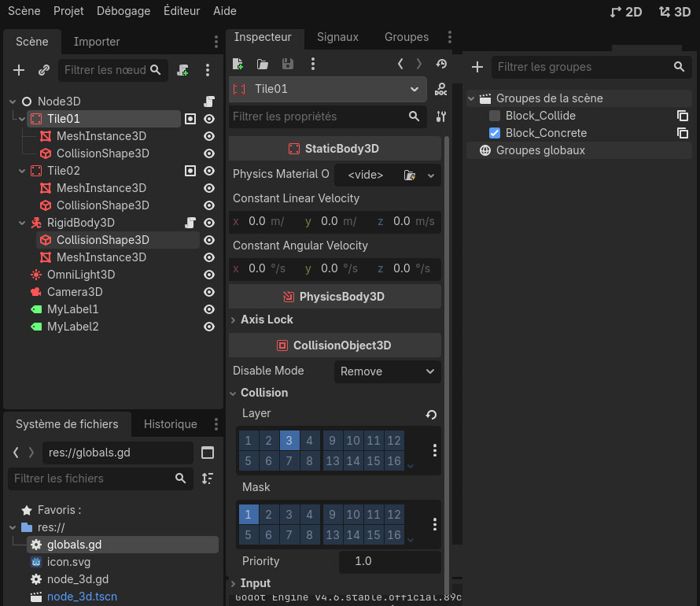700x606 pixels.
Task: Switch to the 3D workspace
Action: 675,12
